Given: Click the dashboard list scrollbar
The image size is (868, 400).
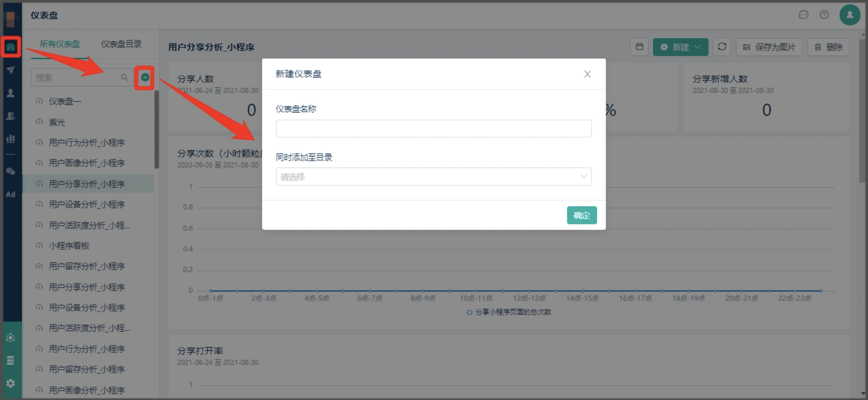Looking at the screenshot, I should 157,129.
